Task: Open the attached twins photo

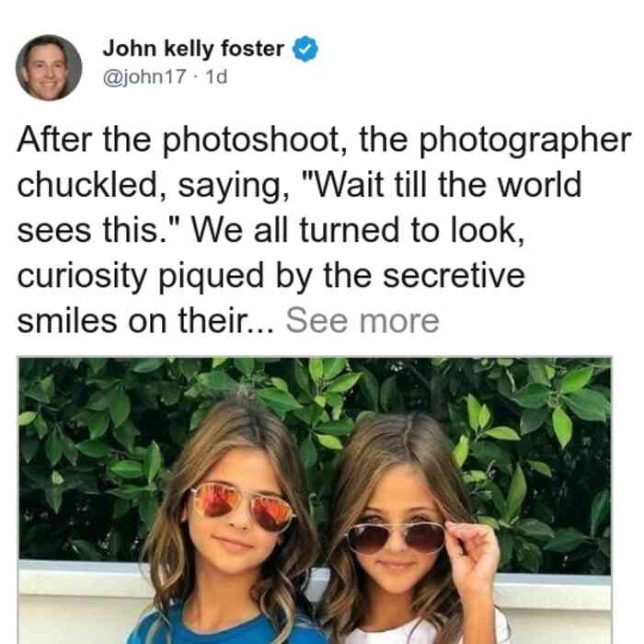Action: coord(315,500)
